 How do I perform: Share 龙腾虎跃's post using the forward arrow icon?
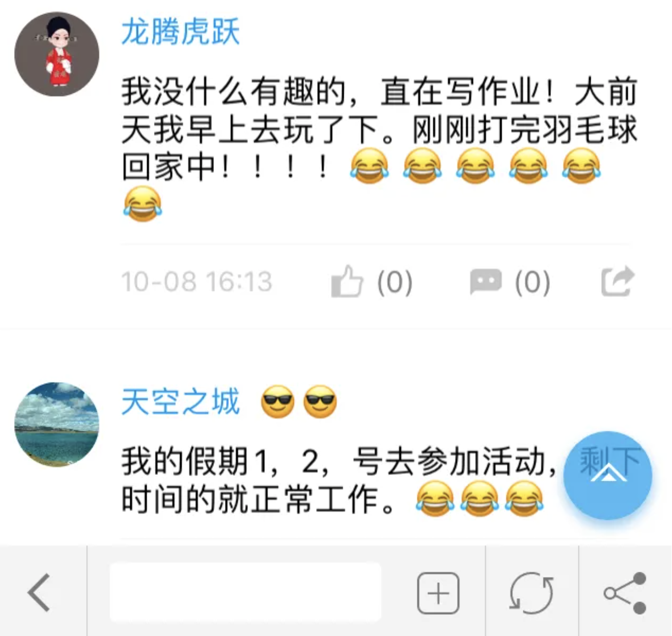click(x=617, y=281)
